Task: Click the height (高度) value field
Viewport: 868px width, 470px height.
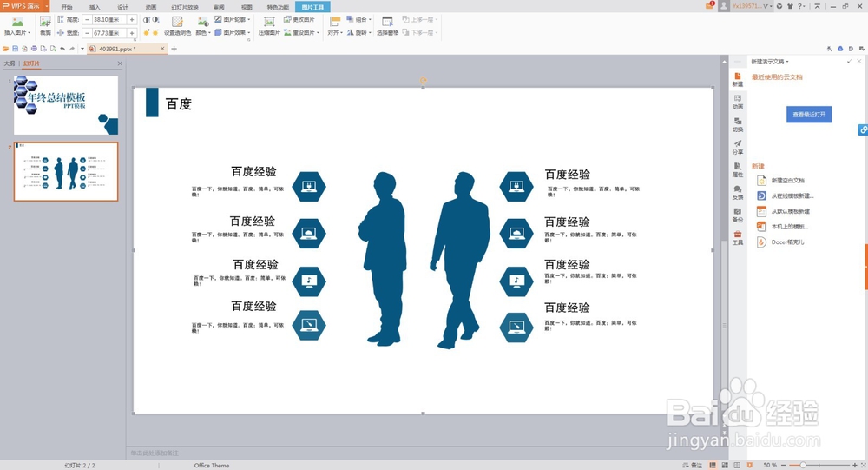Action: click(109, 19)
